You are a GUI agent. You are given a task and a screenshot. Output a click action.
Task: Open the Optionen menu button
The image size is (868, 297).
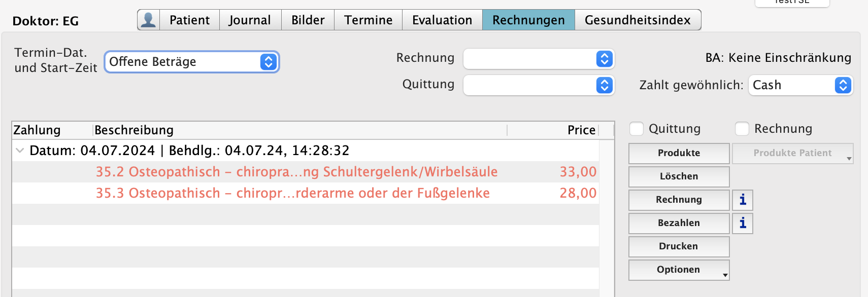point(679,270)
